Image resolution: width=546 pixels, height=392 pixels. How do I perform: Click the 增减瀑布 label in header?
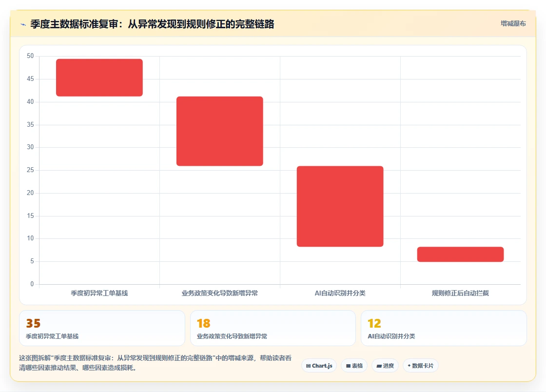point(513,24)
